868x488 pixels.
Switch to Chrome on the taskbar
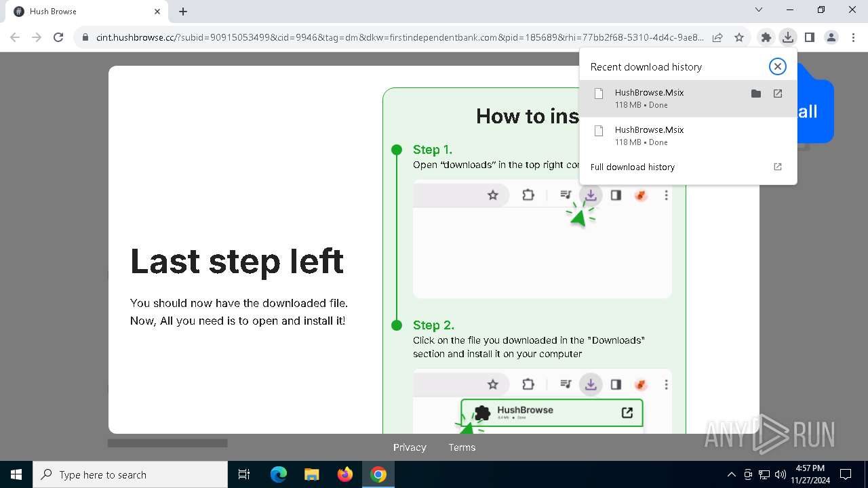[x=378, y=474]
